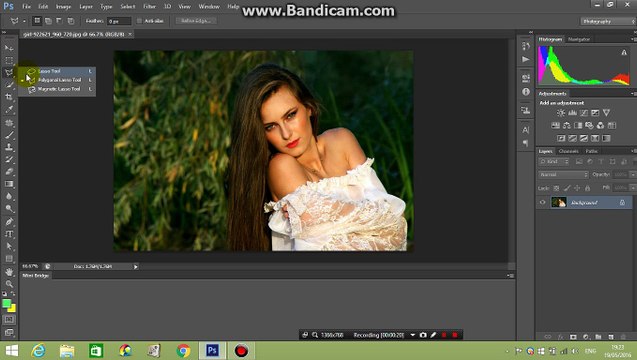Open the tool preset picker arrow
The image size is (637, 360).
(x=24, y=21)
